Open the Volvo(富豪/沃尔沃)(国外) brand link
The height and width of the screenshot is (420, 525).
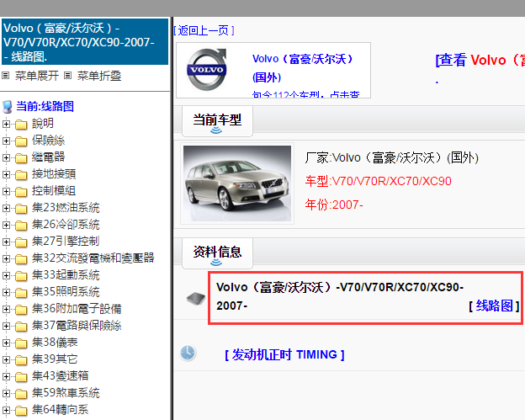click(x=303, y=68)
